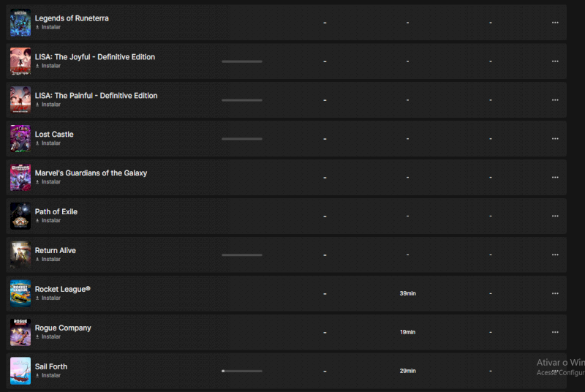Open three-dot menu for Marvel's Guardians of the Galaxy
Viewport: 585px width, 392px height.
[x=555, y=178]
